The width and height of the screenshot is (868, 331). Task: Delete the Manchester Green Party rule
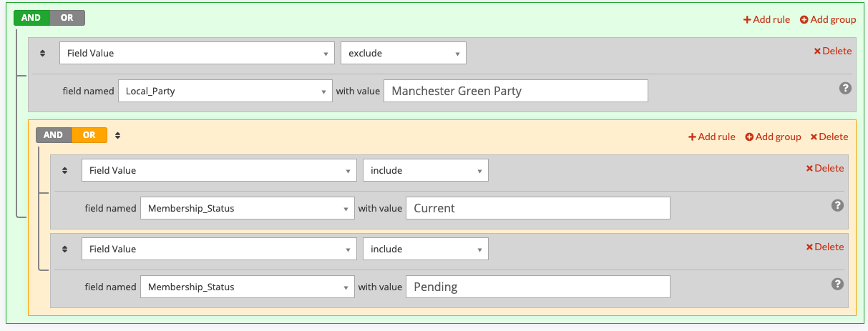click(x=832, y=51)
